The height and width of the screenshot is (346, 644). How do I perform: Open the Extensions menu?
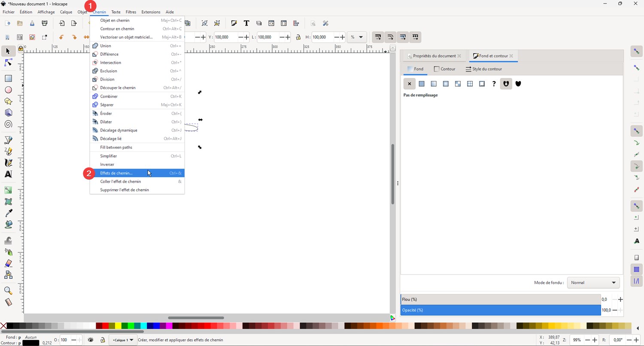tap(151, 12)
